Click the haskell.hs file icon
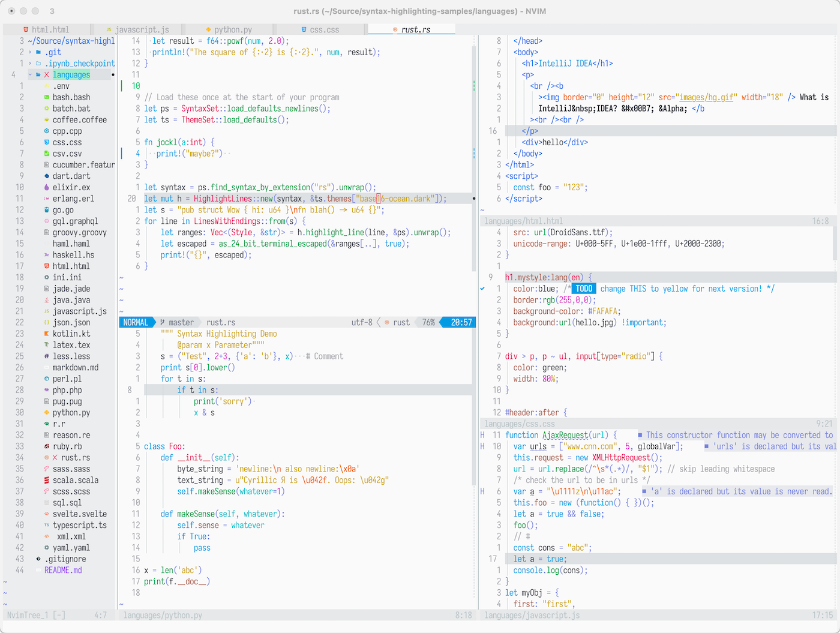Viewport: 840px width, 633px height. point(47,255)
